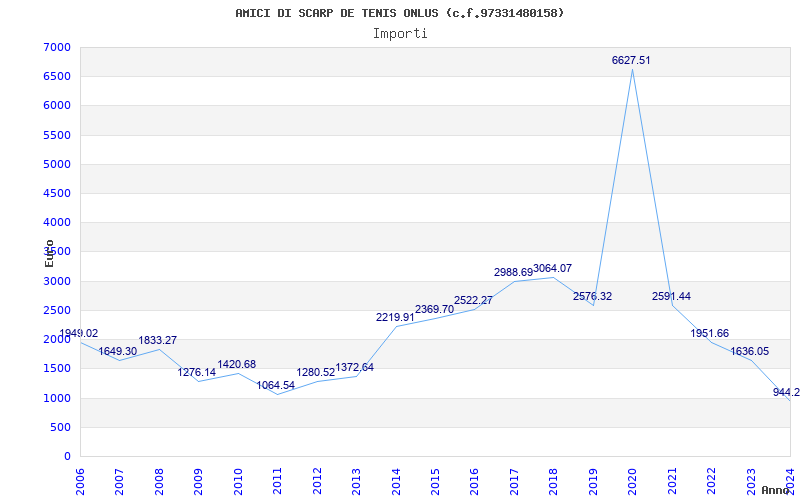
Task: Click the 2022 year axis label
Action: pyautogui.click(x=712, y=481)
